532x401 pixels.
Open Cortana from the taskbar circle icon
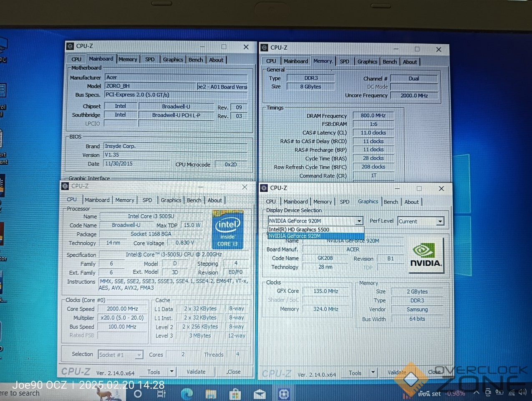pos(138,394)
